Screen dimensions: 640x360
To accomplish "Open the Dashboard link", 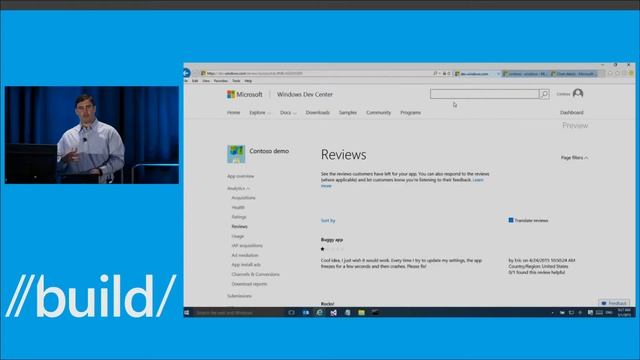I will (571, 112).
